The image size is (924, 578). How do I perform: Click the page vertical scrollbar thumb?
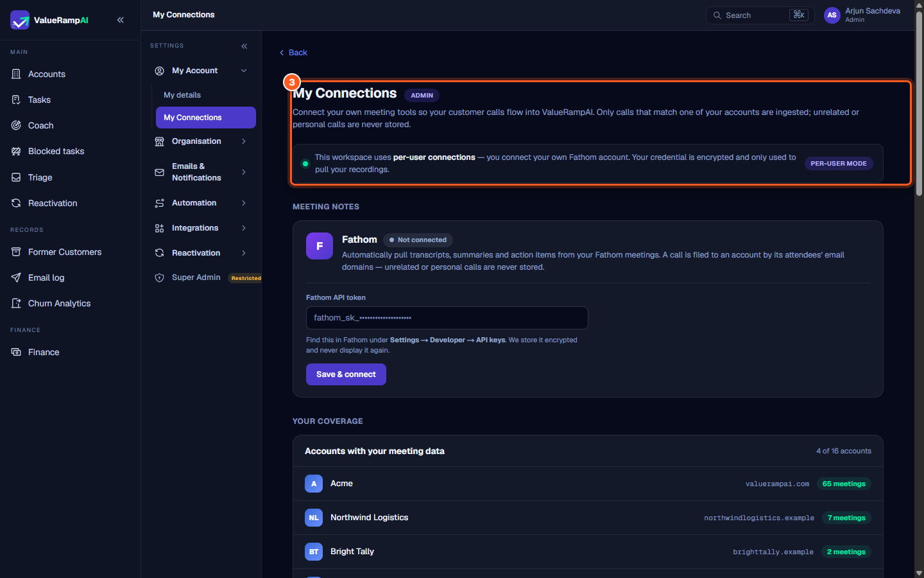pyautogui.click(x=919, y=104)
